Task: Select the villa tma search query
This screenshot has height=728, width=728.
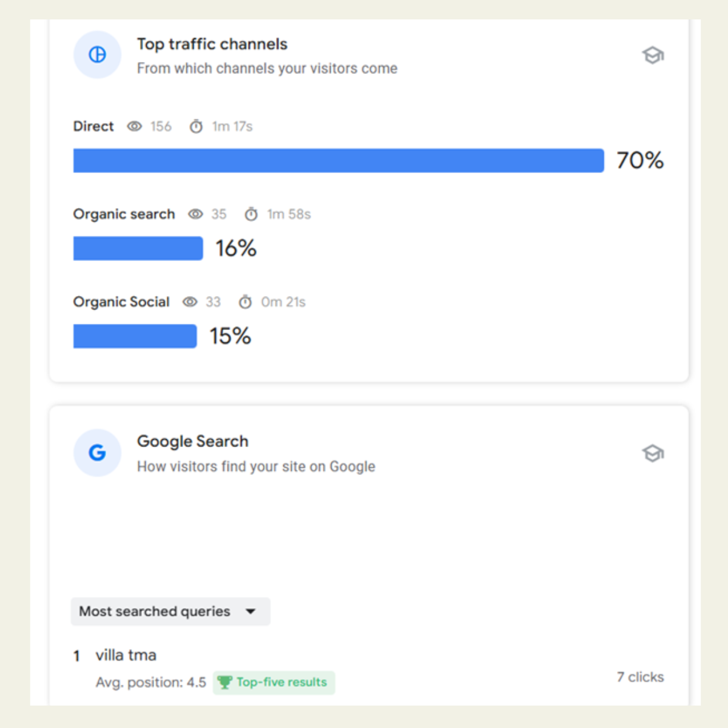Action: tap(126, 655)
